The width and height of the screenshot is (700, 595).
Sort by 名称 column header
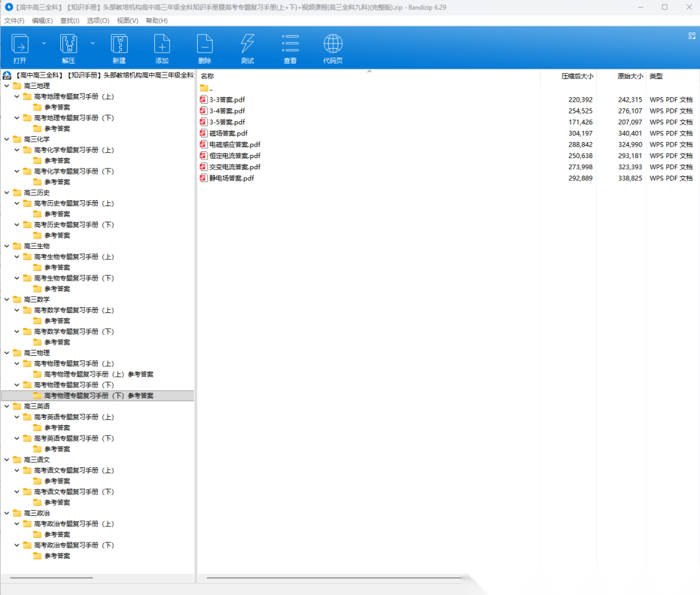point(207,76)
